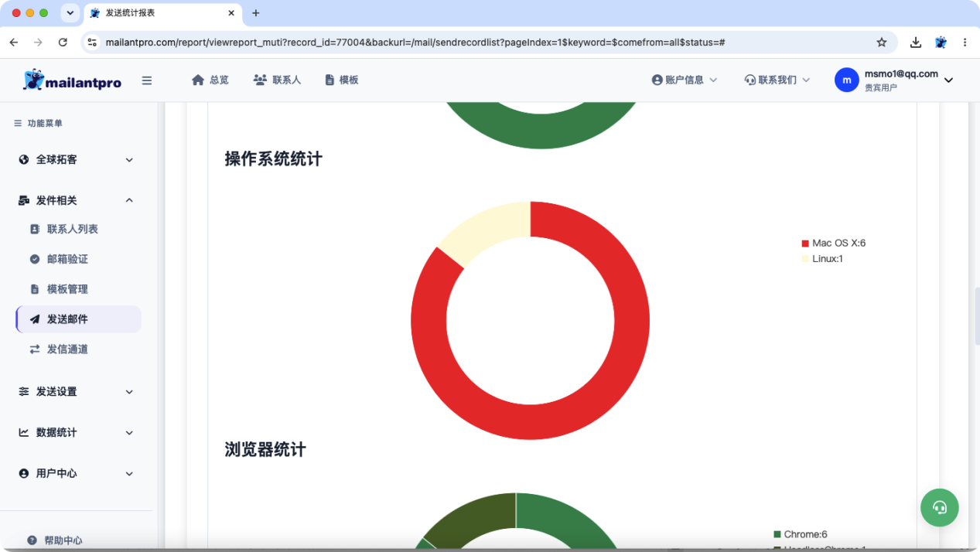Click the 功能菜单 sidebar header

click(x=39, y=123)
